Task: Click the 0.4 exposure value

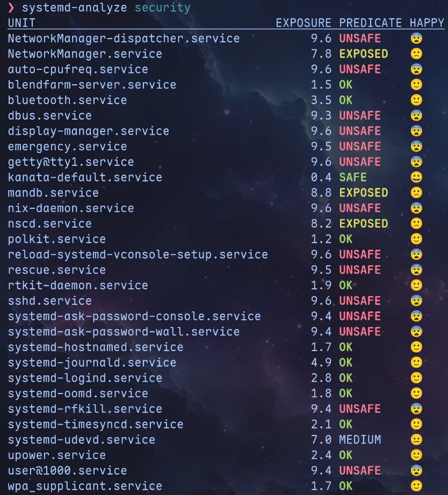Action: coord(321,177)
